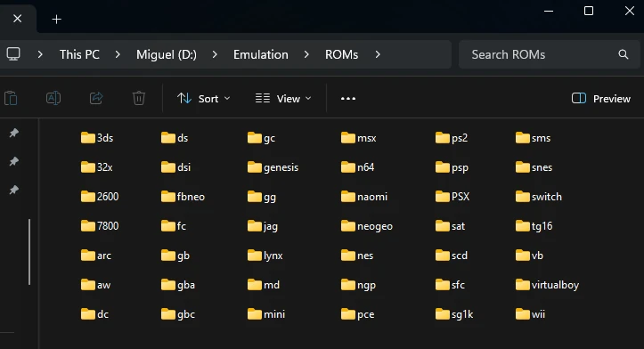Screen dimensions: 644x349
Task: Select the n64 folder icon
Action: (348, 167)
